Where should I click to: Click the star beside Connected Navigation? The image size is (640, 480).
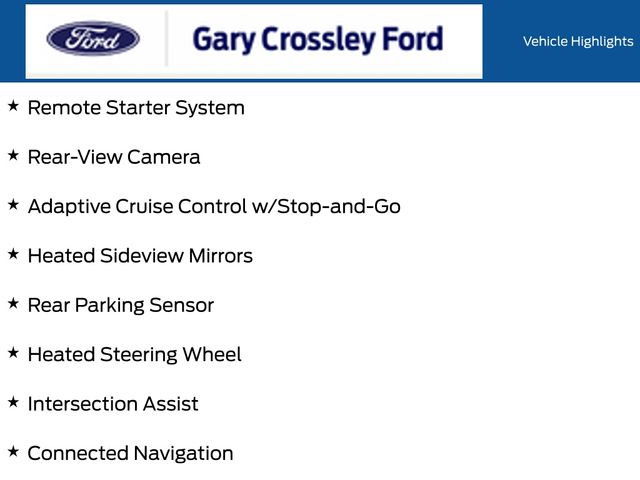[x=13, y=451]
